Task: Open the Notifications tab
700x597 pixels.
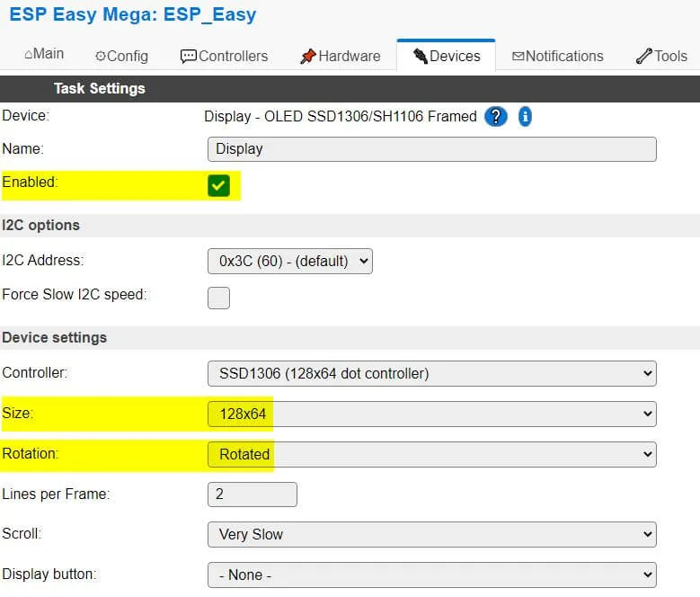Action: click(x=558, y=57)
